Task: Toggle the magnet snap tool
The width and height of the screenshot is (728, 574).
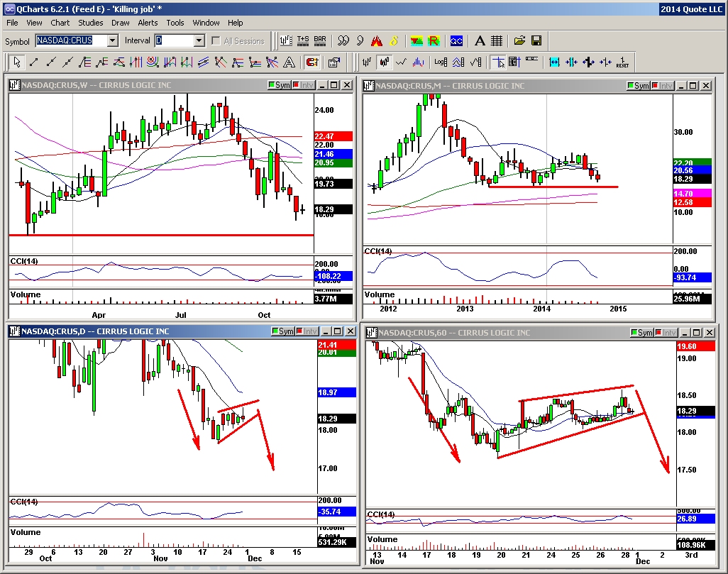Action: [312, 62]
